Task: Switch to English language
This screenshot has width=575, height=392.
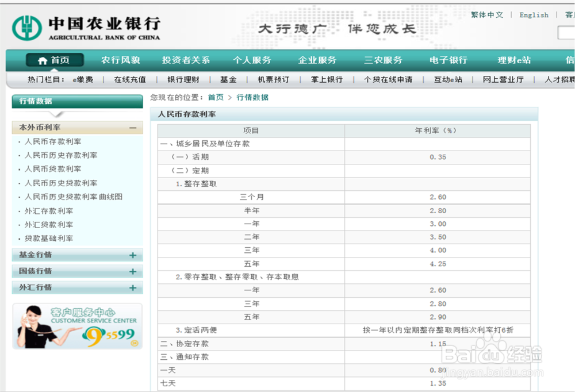Action: tap(534, 15)
